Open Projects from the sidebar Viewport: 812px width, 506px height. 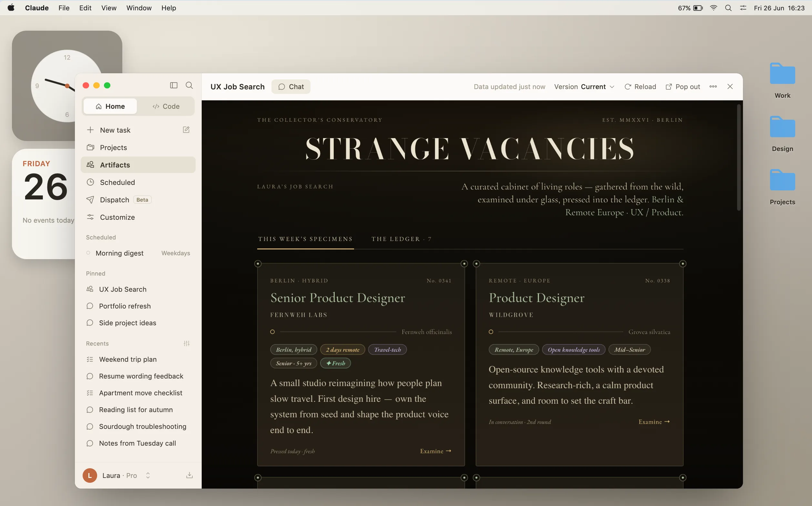[x=138, y=147]
